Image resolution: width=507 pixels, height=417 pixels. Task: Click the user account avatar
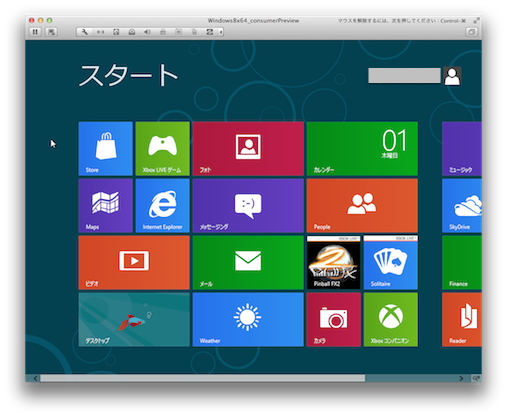tap(452, 76)
